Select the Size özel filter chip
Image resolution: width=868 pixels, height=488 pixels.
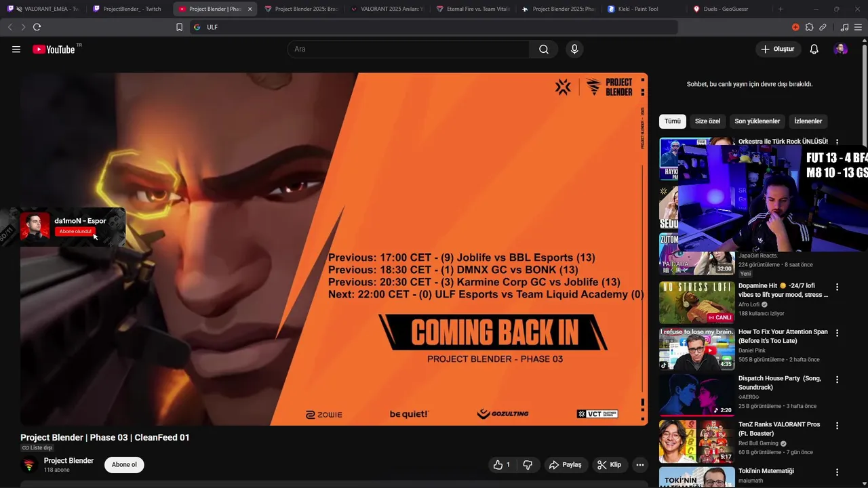click(707, 121)
